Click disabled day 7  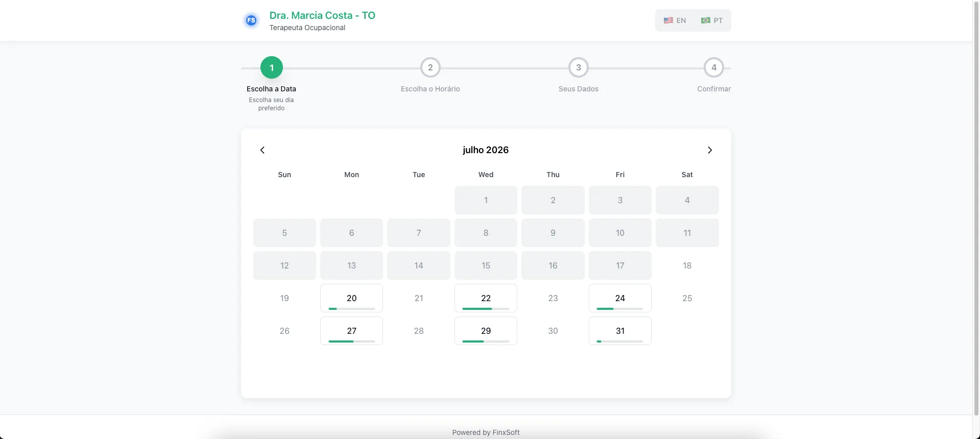tap(419, 233)
